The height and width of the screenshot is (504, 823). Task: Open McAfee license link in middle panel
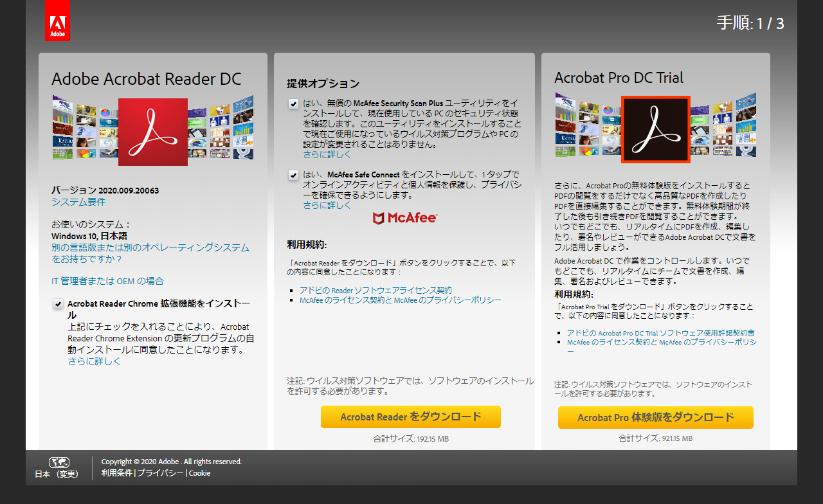tap(400, 300)
